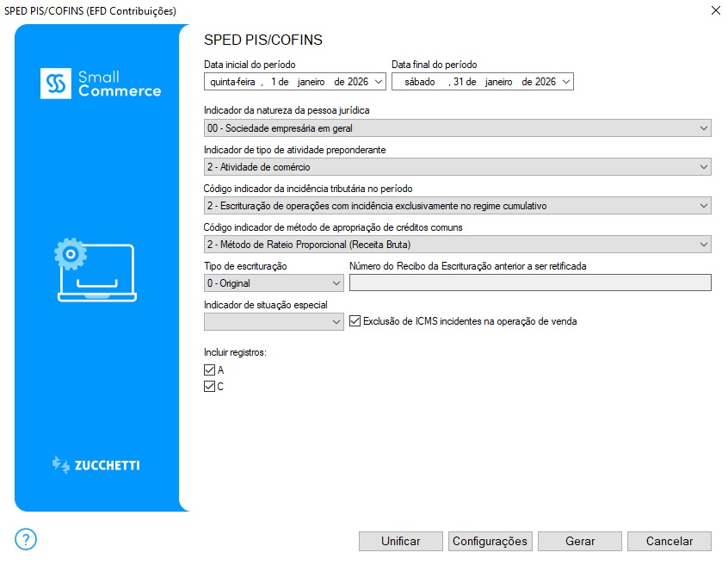Click Número do Recibo input field

530,283
